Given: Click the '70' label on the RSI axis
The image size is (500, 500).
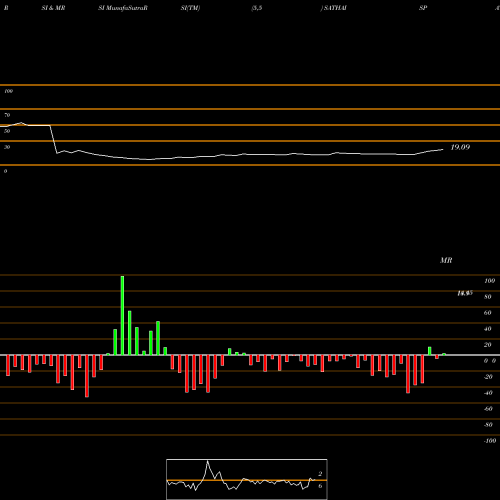Looking at the screenshot, I should [x=7, y=115].
